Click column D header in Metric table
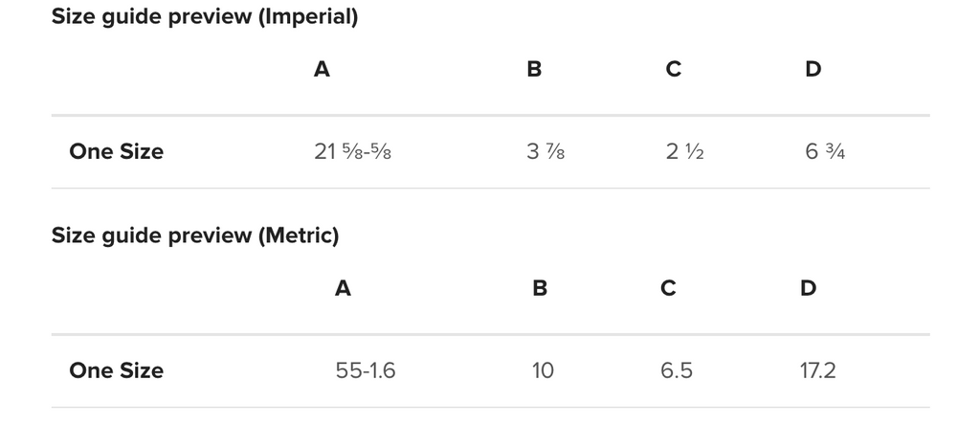 pyautogui.click(x=809, y=288)
